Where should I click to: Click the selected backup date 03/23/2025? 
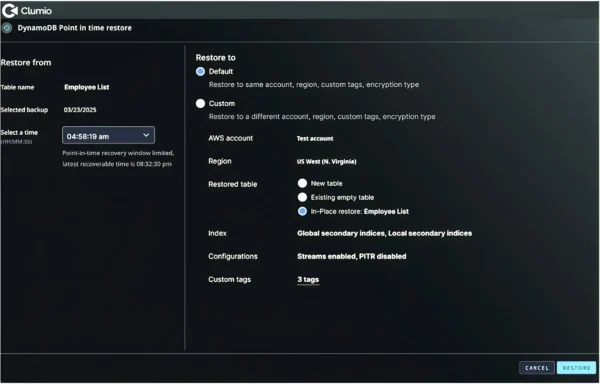coord(80,110)
